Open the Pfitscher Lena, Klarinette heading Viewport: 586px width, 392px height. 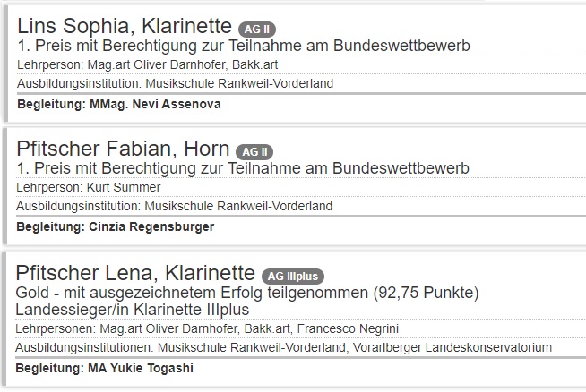point(135,274)
